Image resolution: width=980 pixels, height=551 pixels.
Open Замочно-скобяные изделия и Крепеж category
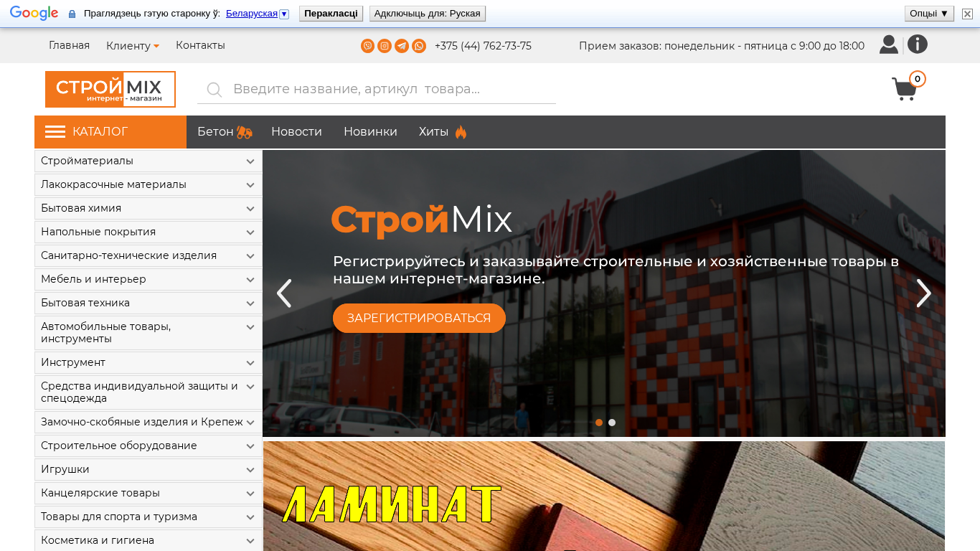tap(149, 422)
